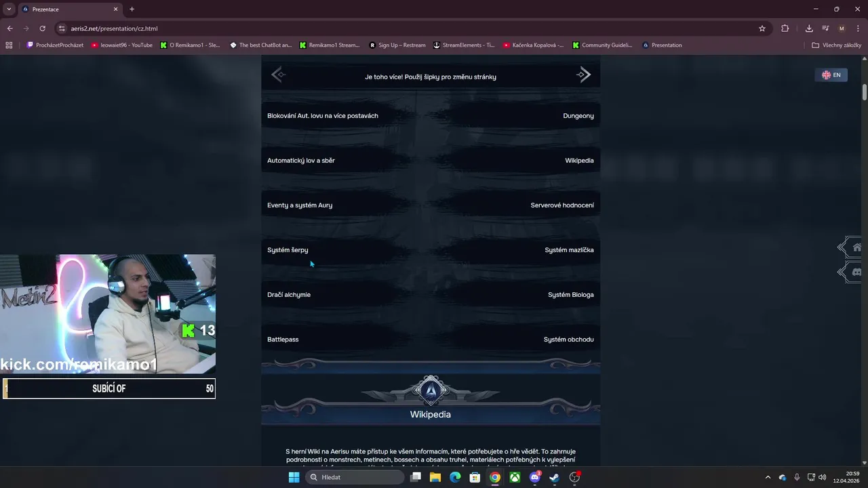This screenshot has height=488, width=868.
Task: Open 'Sign Up – Restream' bookmark
Action: [x=397, y=45]
